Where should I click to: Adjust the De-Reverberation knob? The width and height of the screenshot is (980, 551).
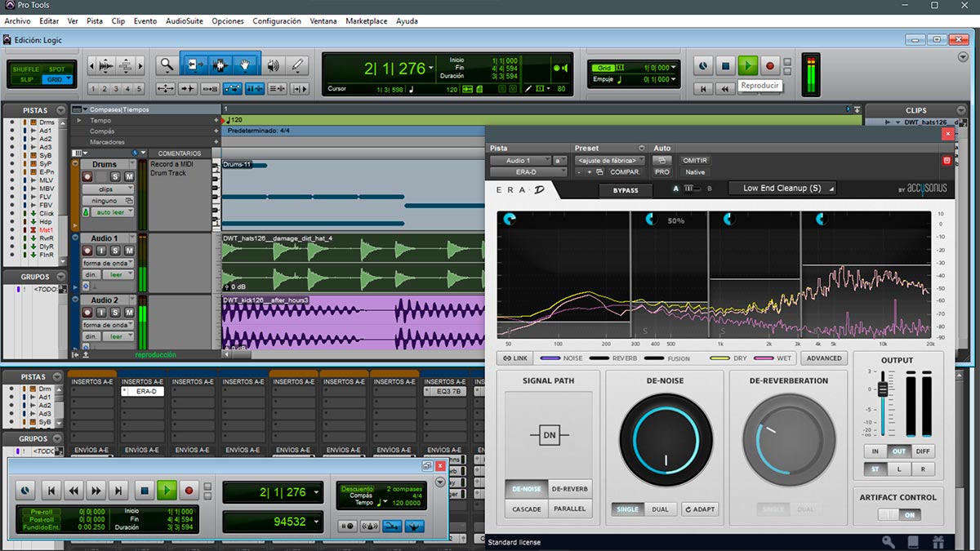tap(789, 441)
